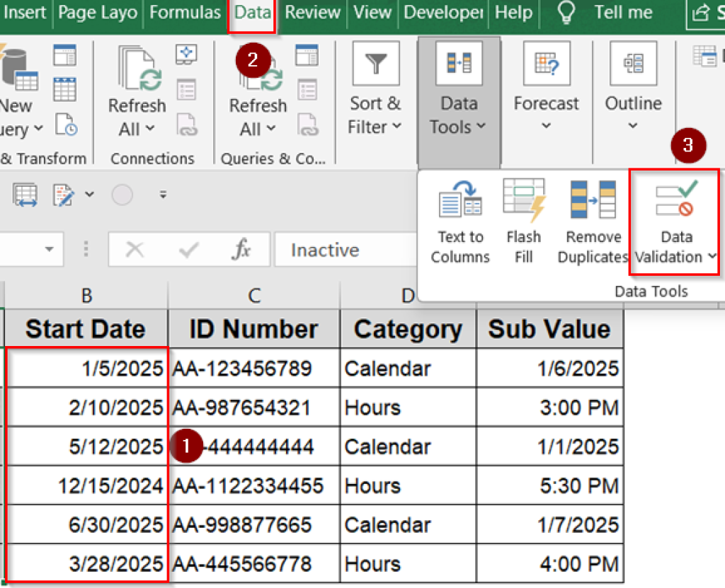The width and height of the screenshot is (725, 588).
Task: Select the Flash Fill tool
Action: click(523, 221)
